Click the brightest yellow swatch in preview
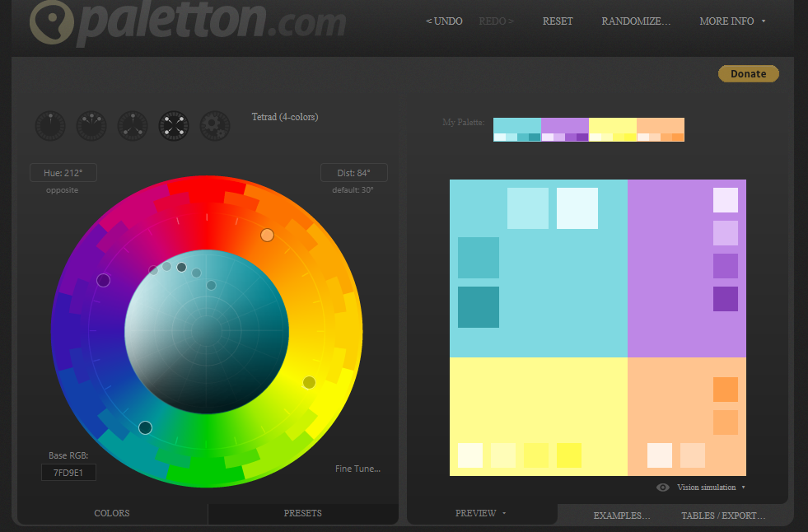Image resolution: width=808 pixels, height=532 pixels. point(569,455)
